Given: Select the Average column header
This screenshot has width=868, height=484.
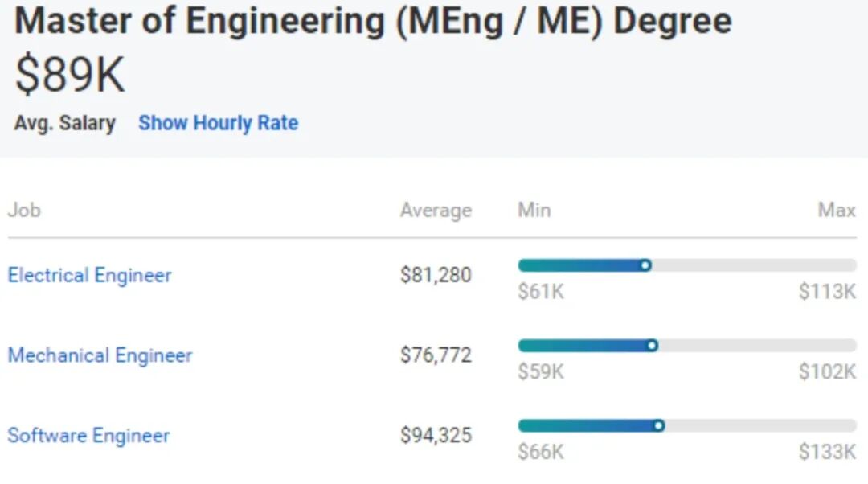Looking at the screenshot, I should (436, 211).
